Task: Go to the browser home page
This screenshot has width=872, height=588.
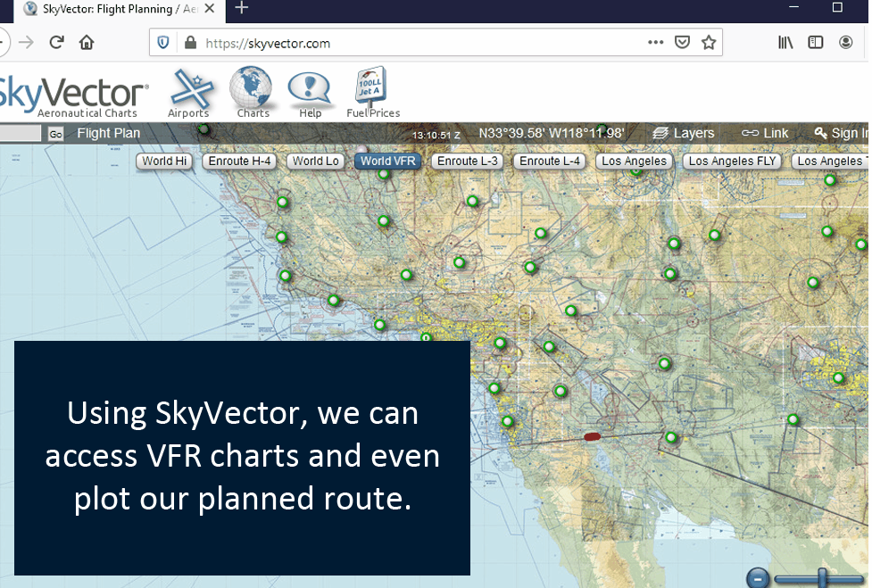Action: click(87, 42)
